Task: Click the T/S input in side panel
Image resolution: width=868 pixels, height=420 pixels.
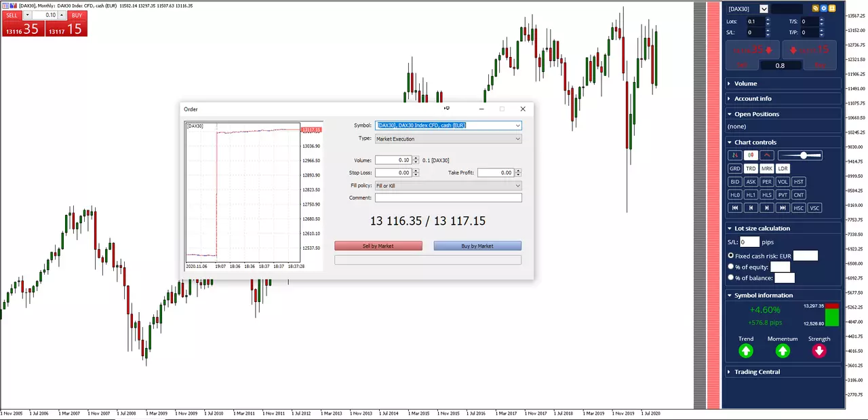Action: 810,22
